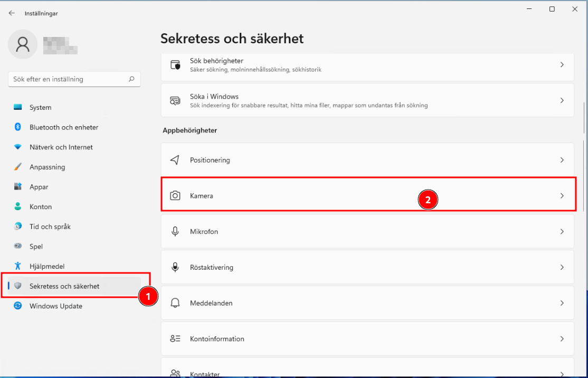Click the Kontoinformation person-list icon

pos(175,338)
